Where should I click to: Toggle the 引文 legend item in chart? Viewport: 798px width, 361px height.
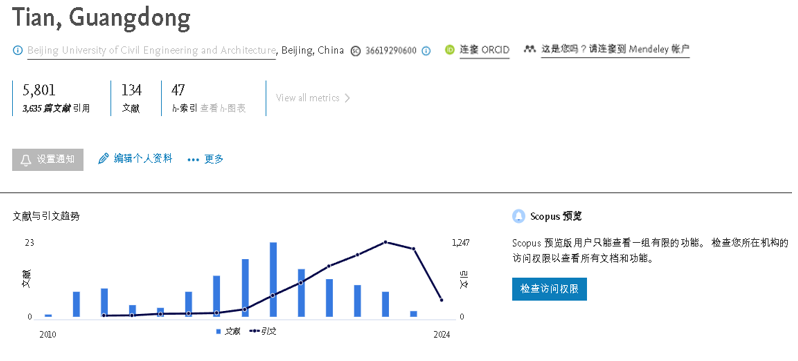pyautogui.click(x=263, y=331)
